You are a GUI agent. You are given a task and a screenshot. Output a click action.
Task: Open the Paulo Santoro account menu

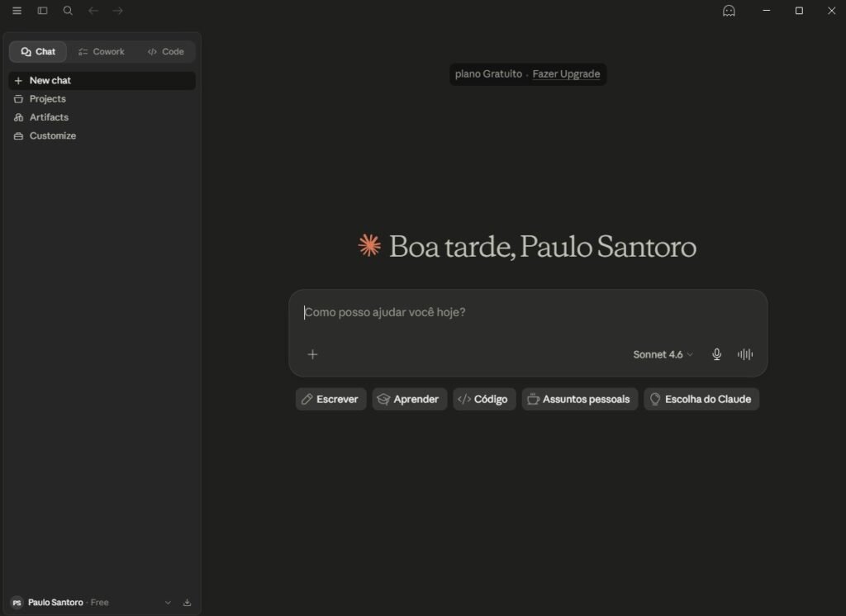tap(92, 603)
